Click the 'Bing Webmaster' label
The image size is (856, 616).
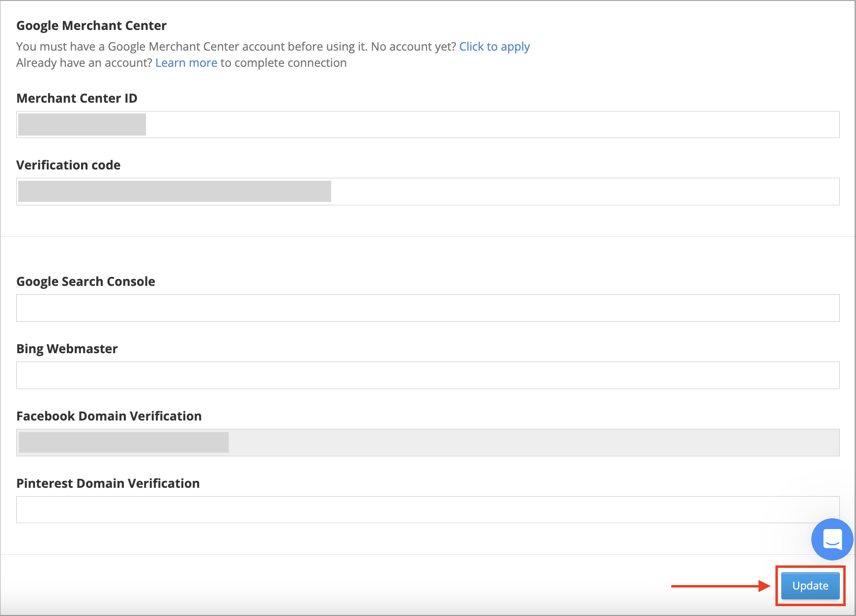[67, 349]
